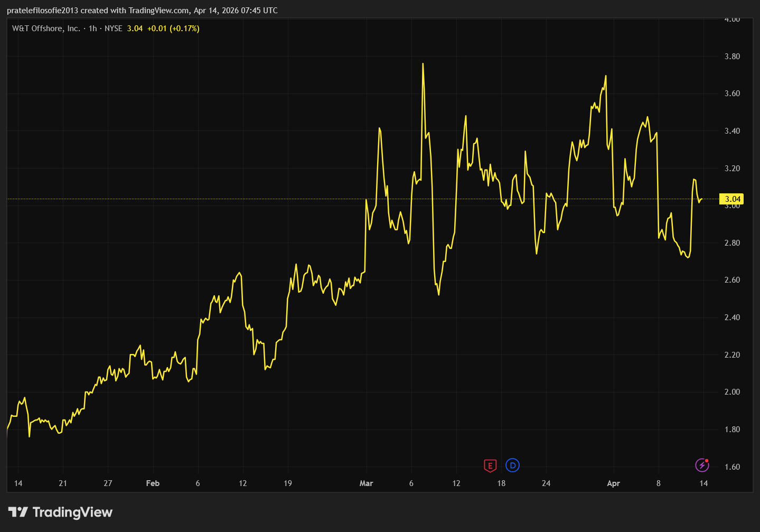The width and height of the screenshot is (760, 532).
Task: Click the 1.60 price axis label
Action: [x=732, y=467]
